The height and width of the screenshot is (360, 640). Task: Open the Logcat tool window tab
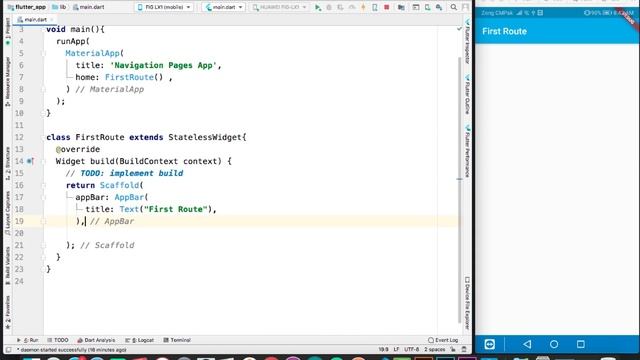(x=140, y=340)
